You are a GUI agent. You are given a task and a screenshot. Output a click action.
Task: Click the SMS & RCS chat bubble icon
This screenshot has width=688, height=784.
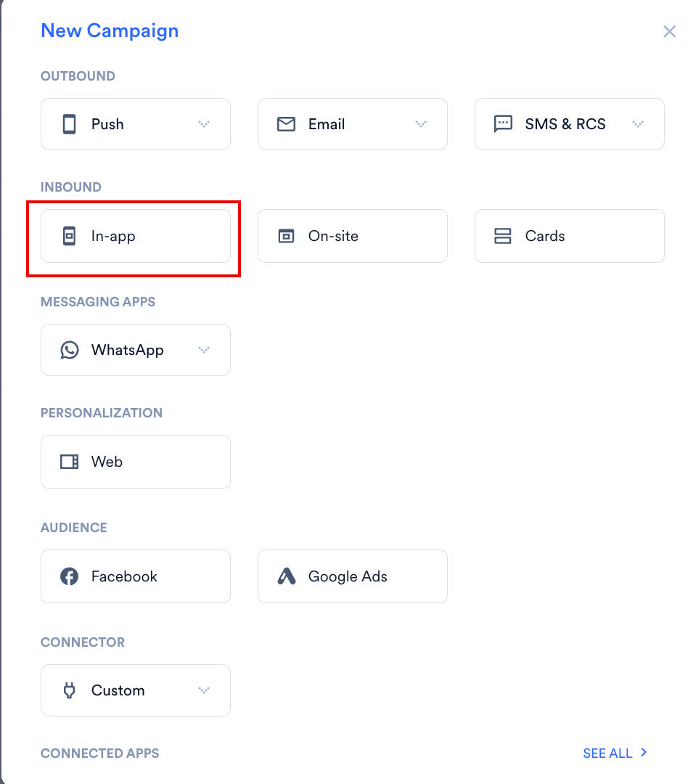(x=503, y=124)
